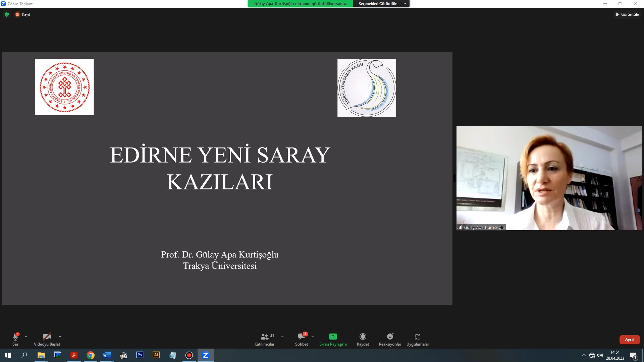Open the Windows notification center
The height and width of the screenshot is (362, 644).
[x=633, y=355]
